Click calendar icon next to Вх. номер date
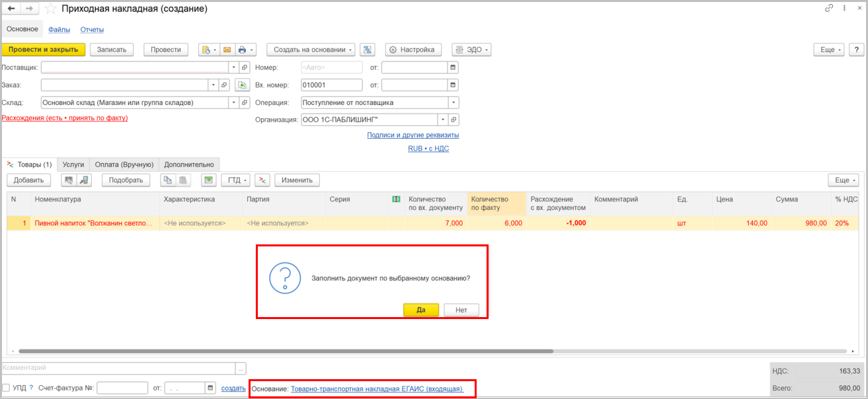868x399 pixels. click(453, 85)
